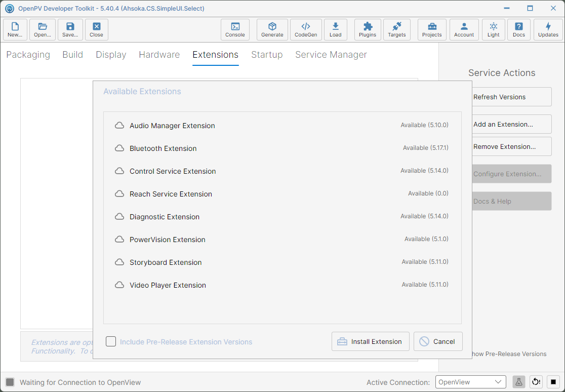565x392 pixels.
Task: Open CodeGen from the toolbar
Action: 306,29
